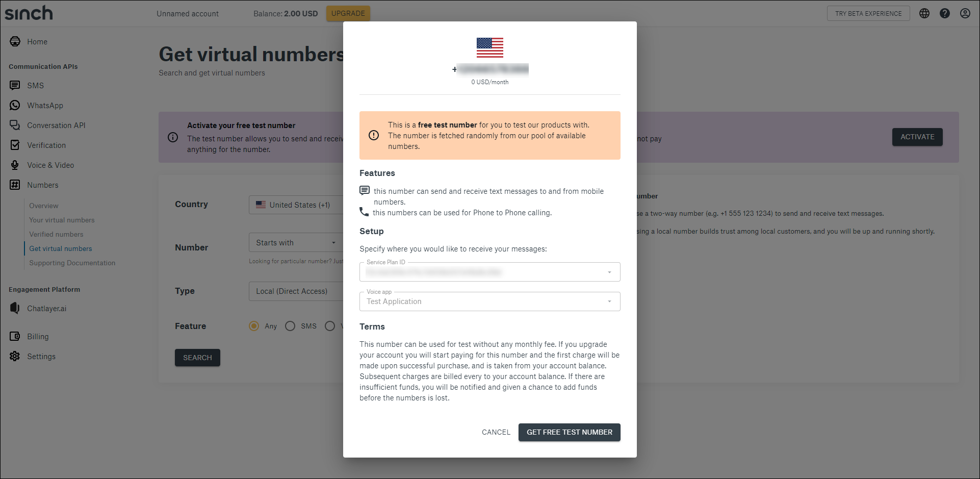Viewport: 980px width, 479px height.
Task: Choose the SMS feature radio button
Action: pos(290,326)
